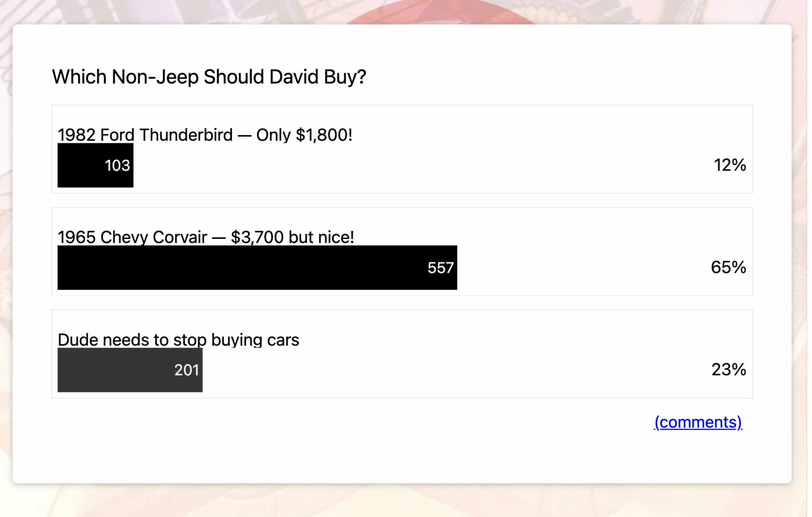Click the 12% result percentage

(729, 165)
